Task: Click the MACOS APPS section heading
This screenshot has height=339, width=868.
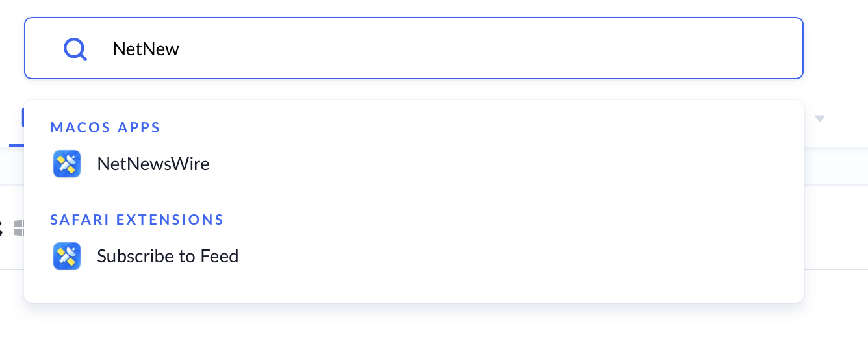Action: 105,127
